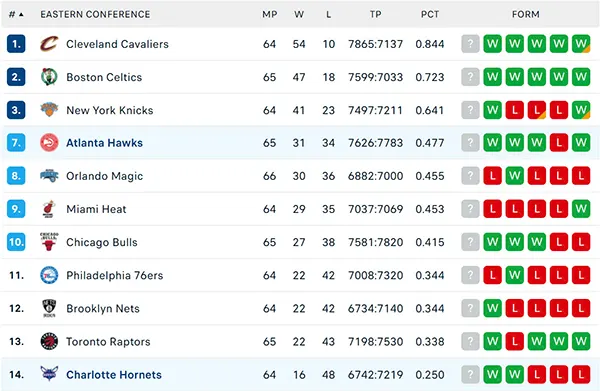Open the Charlotte Hornets team link
This screenshot has height=391, width=600.
tap(114, 375)
